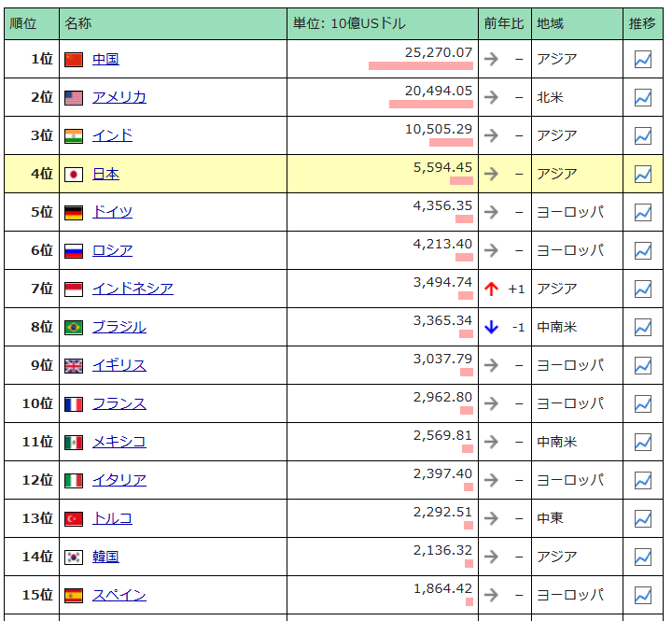Click the red up arrow for Indonesia

(x=492, y=289)
